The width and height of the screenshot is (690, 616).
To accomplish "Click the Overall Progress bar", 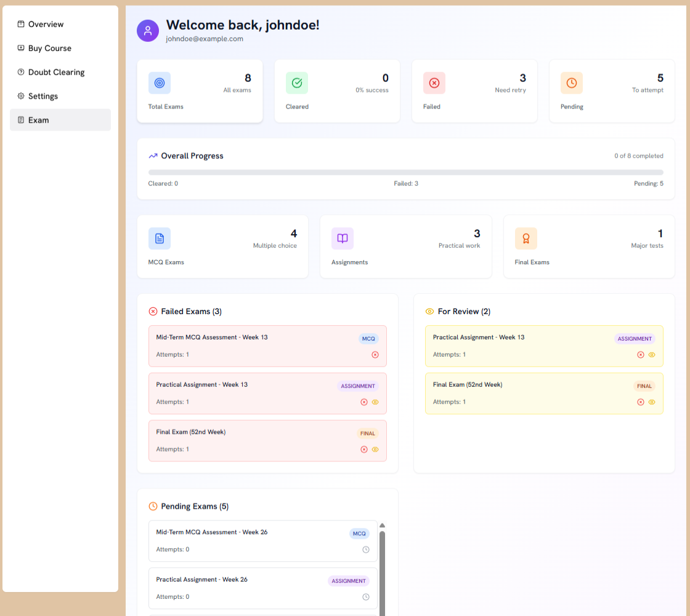I will [x=406, y=172].
